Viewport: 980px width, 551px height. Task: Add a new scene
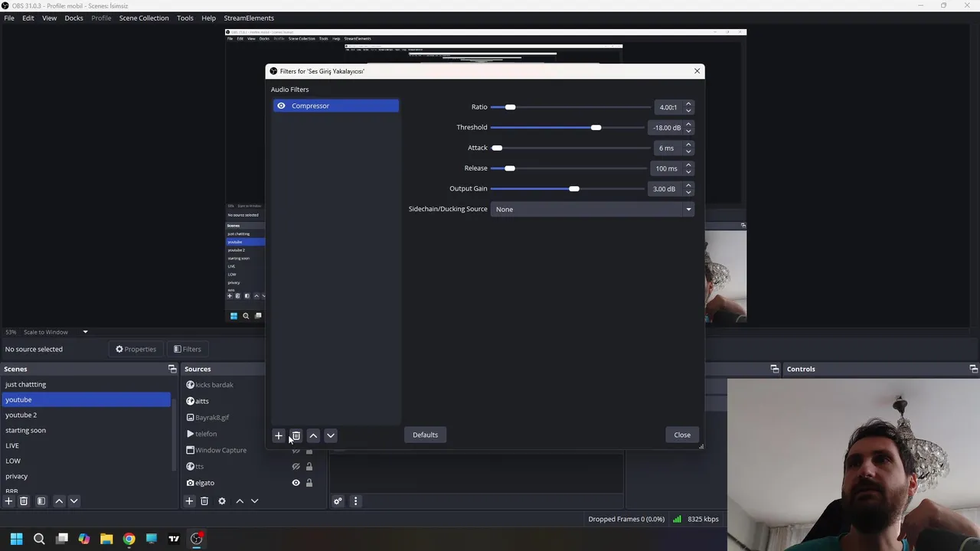[8, 501]
